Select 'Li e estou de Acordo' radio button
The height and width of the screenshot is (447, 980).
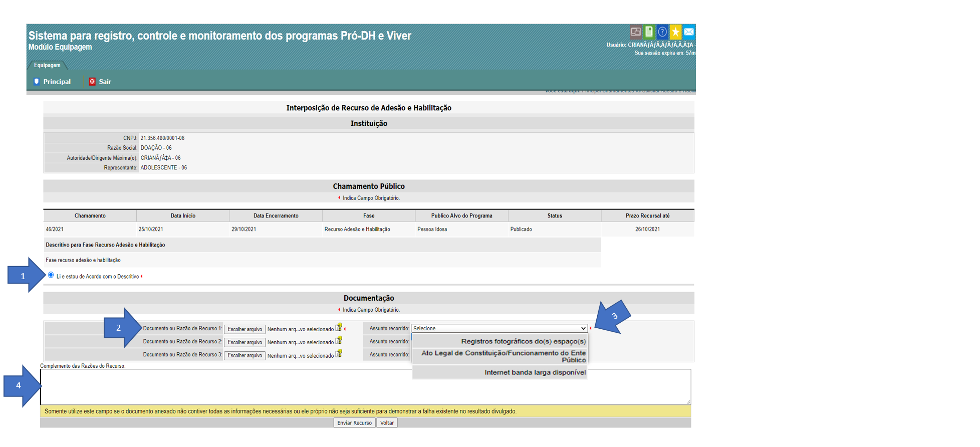51,275
